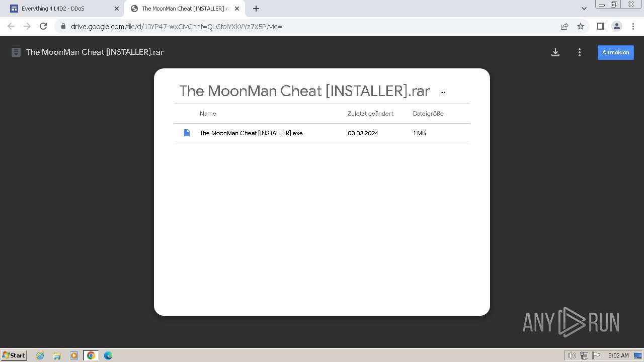Click the network tray icon
Screen dimensions: 644x362
[584, 355]
